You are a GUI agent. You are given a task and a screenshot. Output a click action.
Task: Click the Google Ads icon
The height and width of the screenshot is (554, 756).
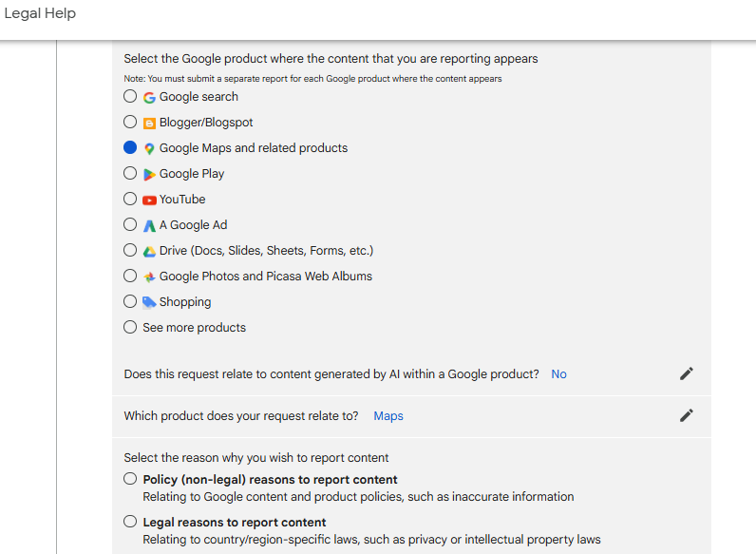[149, 225]
